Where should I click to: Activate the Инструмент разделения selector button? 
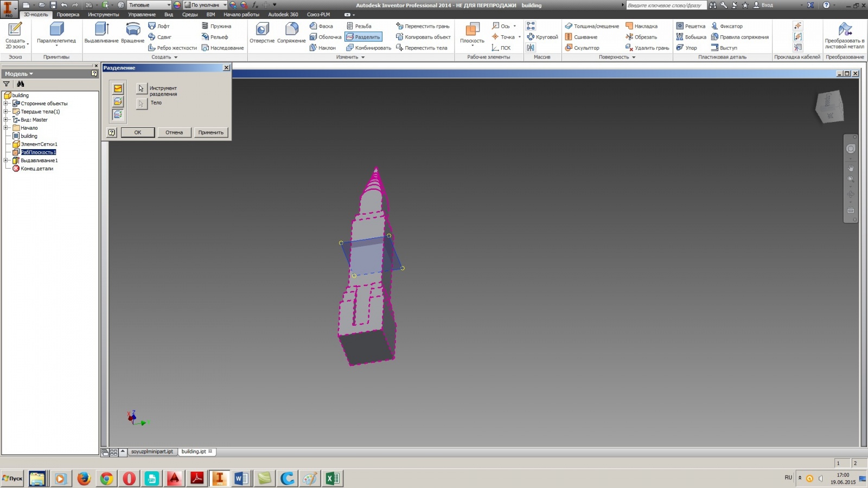[x=141, y=88]
